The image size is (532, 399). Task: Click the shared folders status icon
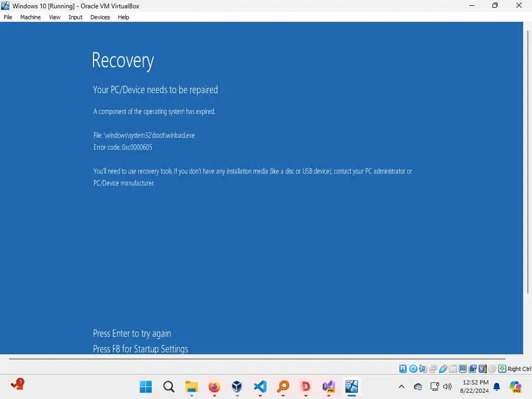coord(453,368)
